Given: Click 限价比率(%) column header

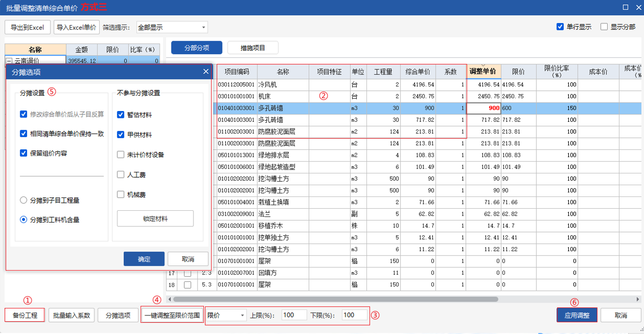Looking at the screenshot, I should [x=557, y=72].
